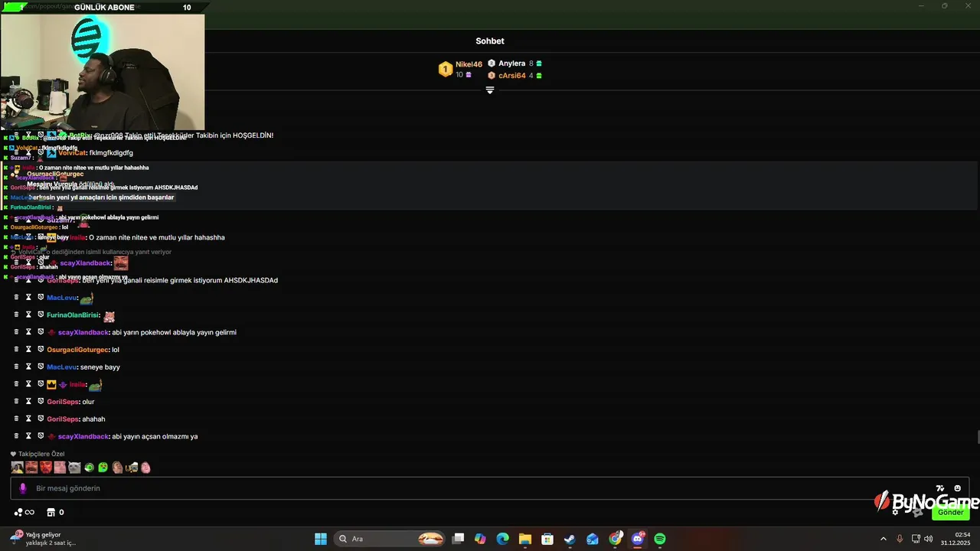Viewport: 980px width, 551px height.
Task: Open VolviCat's user card from 'fklmgfkdlgdfg' message
Action: pyautogui.click(x=72, y=153)
